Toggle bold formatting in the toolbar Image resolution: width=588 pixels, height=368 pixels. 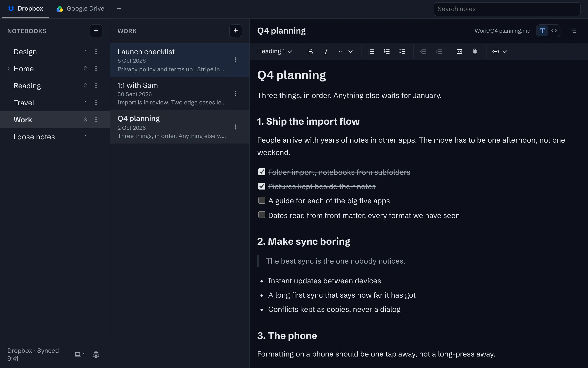click(x=310, y=52)
